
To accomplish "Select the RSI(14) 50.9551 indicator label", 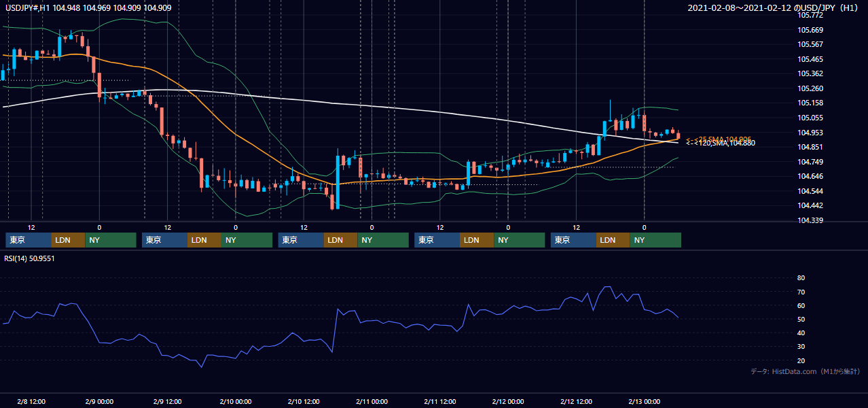I will [x=30, y=258].
